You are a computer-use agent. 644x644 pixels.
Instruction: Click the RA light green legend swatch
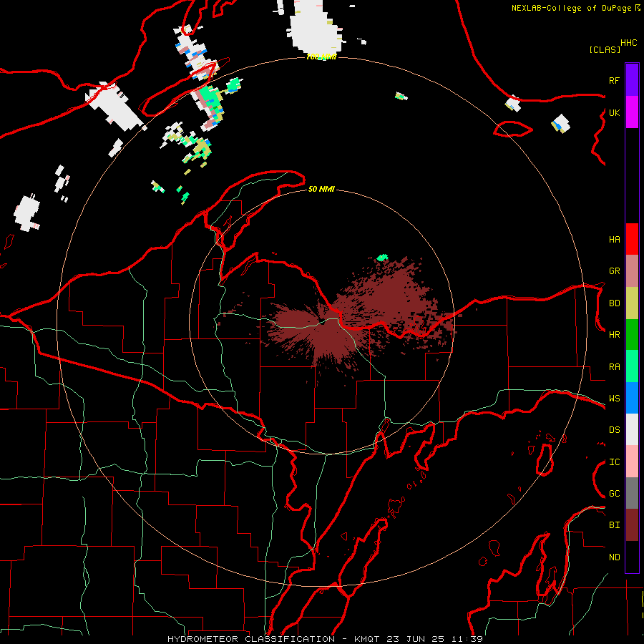point(632,366)
